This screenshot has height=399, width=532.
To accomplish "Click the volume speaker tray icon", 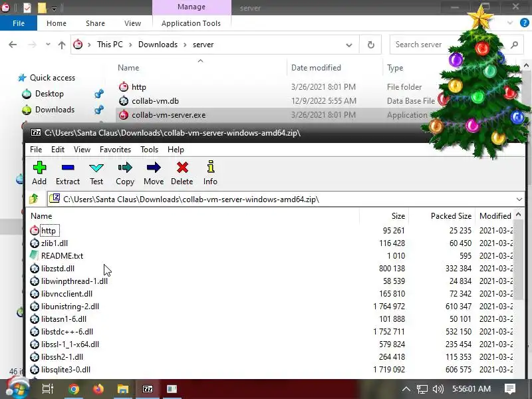I will click(438, 389).
